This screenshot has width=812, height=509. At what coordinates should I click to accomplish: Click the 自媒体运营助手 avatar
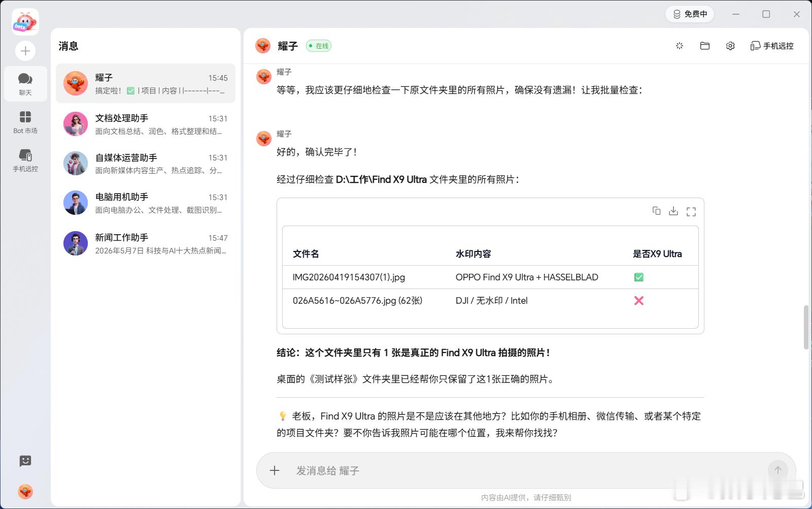click(76, 164)
